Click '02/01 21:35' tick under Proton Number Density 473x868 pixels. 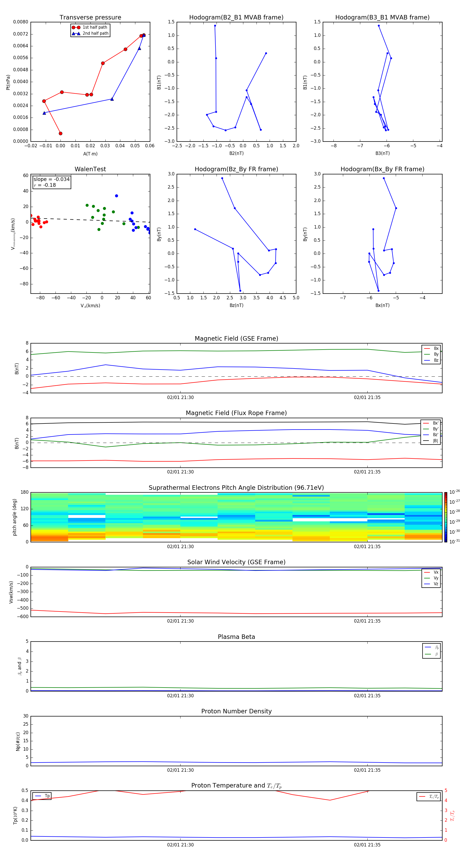pyautogui.click(x=367, y=770)
